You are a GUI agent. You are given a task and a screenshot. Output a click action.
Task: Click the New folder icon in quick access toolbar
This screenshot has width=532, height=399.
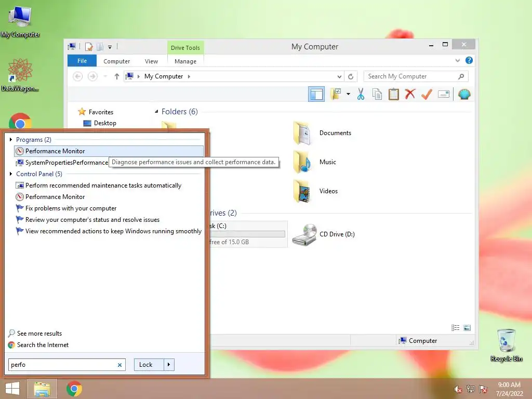[x=100, y=46]
